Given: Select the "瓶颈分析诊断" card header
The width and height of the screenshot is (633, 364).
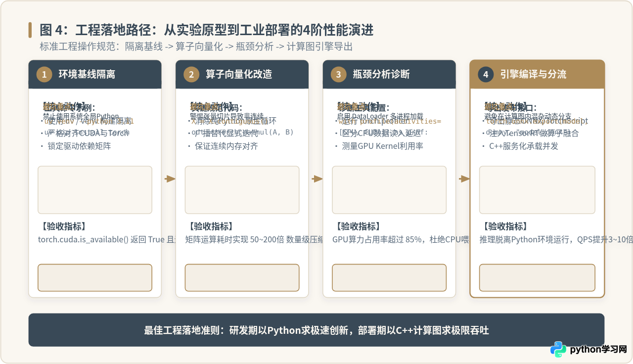Looking at the screenshot, I should [389, 74].
